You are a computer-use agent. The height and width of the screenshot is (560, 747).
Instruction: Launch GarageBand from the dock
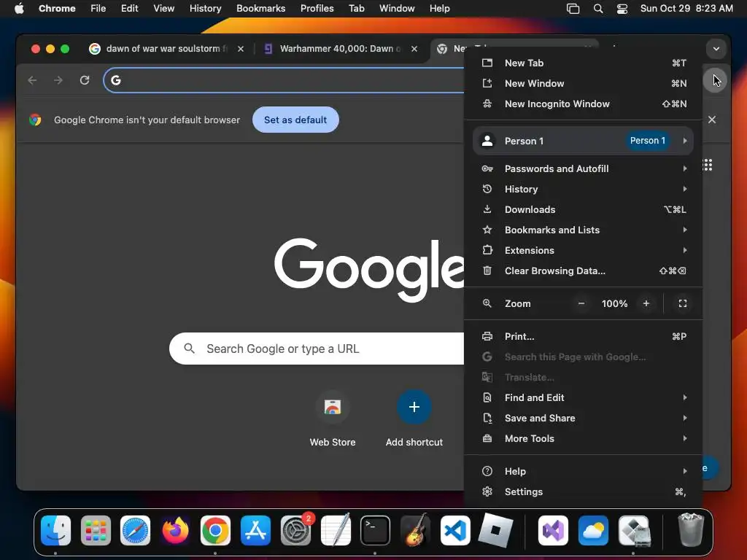pos(415,530)
